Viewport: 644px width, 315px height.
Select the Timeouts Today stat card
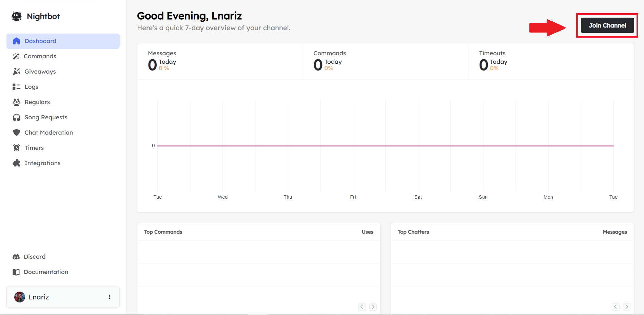(551, 61)
